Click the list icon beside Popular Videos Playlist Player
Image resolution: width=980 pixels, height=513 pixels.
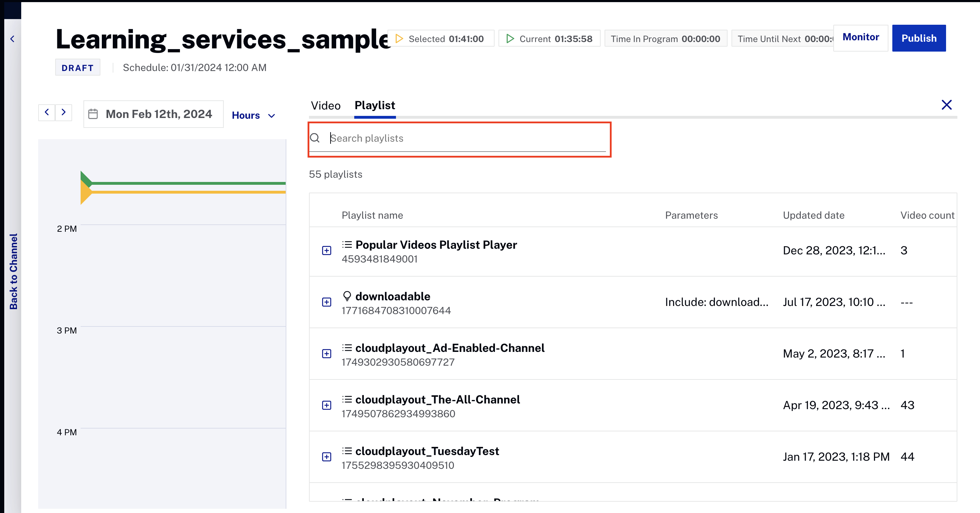click(x=347, y=244)
